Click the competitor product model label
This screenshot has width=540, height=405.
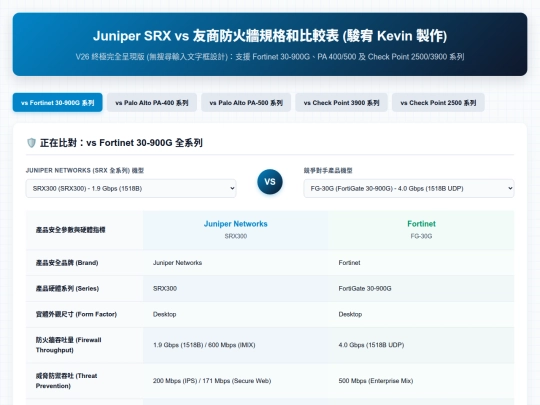pos(328,170)
